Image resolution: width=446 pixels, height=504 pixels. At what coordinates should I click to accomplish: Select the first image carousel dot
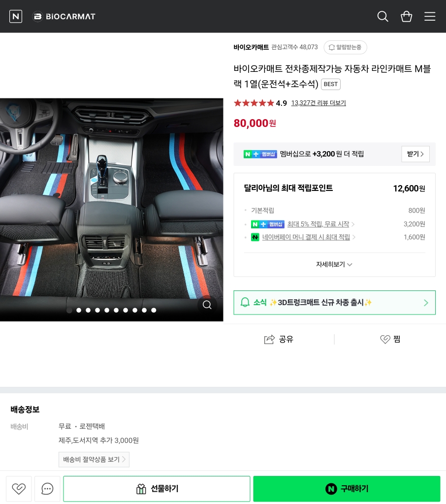(x=69, y=310)
